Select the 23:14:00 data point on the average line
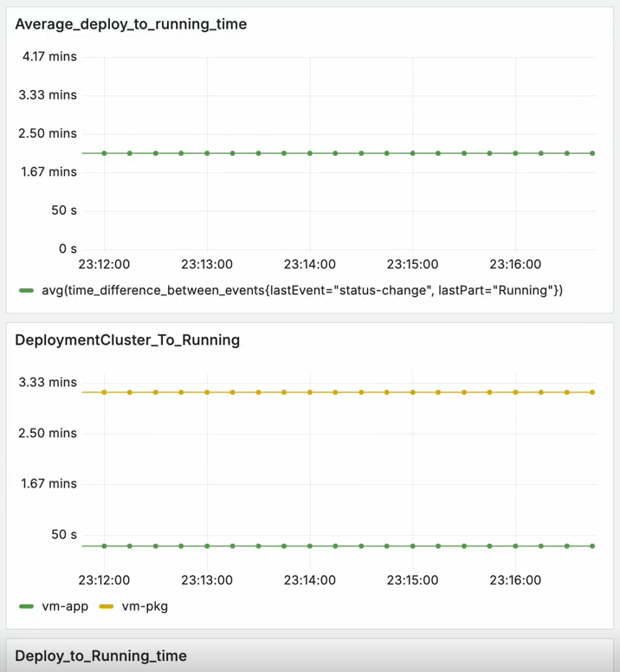The width and height of the screenshot is (620, 672). 310,153
